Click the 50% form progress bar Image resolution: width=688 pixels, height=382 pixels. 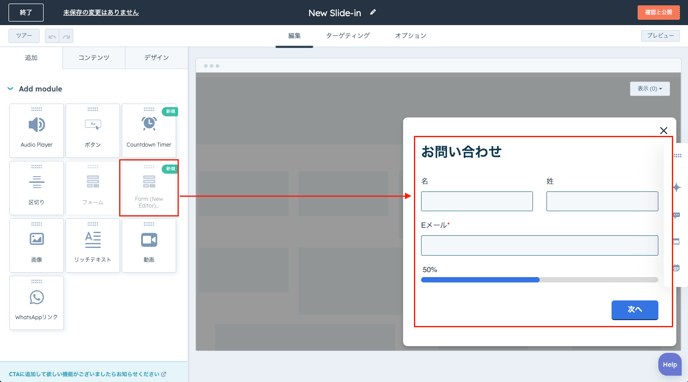[x=539, y=280]
